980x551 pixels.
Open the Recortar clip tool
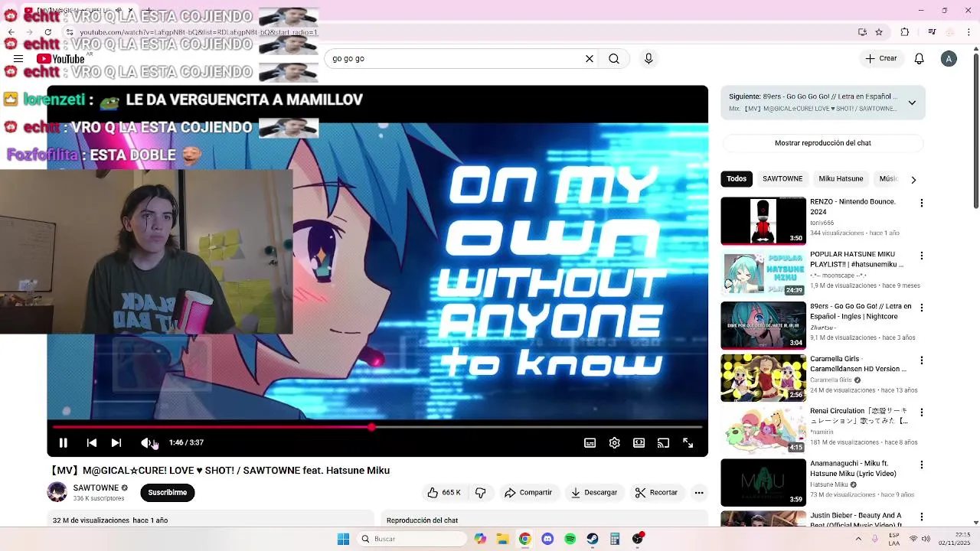point(656,492)
